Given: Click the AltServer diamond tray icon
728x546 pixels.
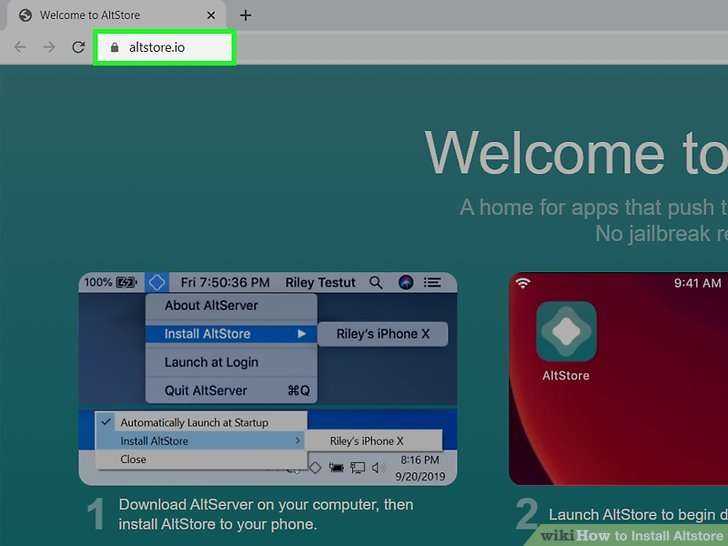Looking at the screenshot, I should pyautogui.click(x=315, y=468).
